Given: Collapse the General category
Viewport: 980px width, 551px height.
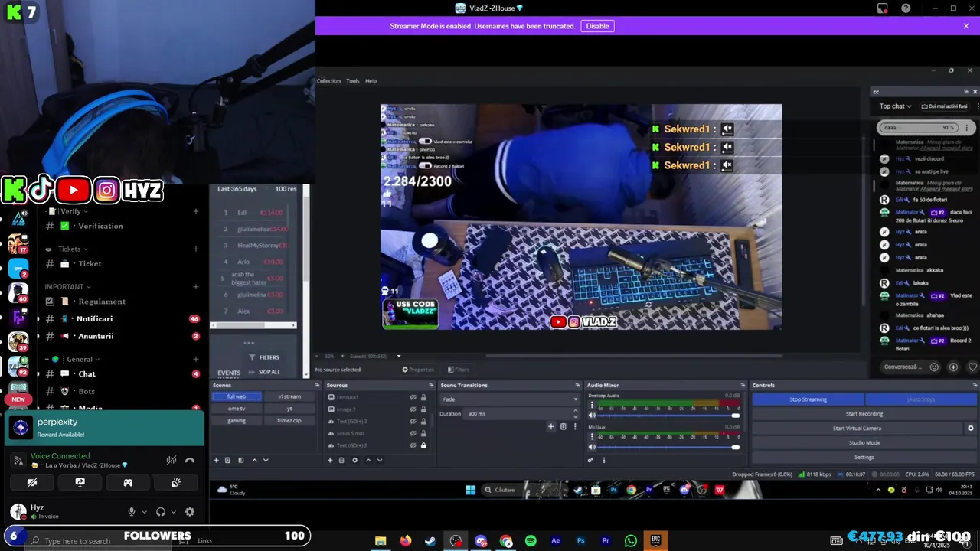Looking at the screenshot, I should click(x=74, y=359).
